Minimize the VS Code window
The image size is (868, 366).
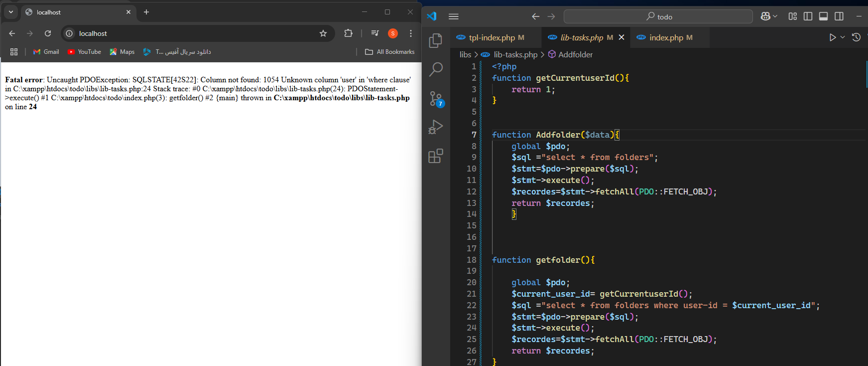859,16
